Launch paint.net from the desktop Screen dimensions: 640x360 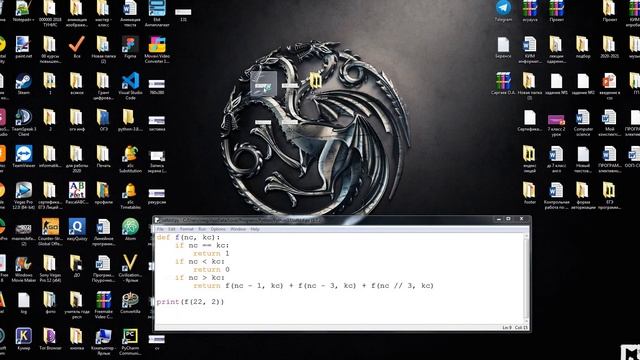[23, 48]
